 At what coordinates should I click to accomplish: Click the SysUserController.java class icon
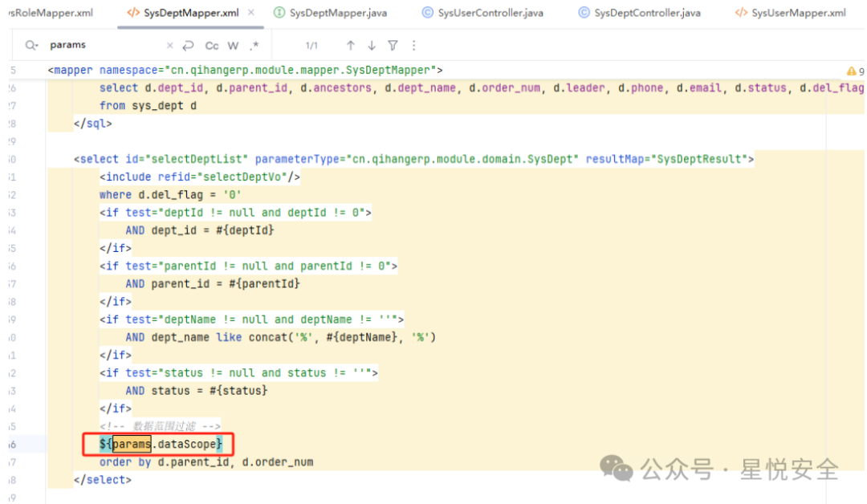point(427,12)
